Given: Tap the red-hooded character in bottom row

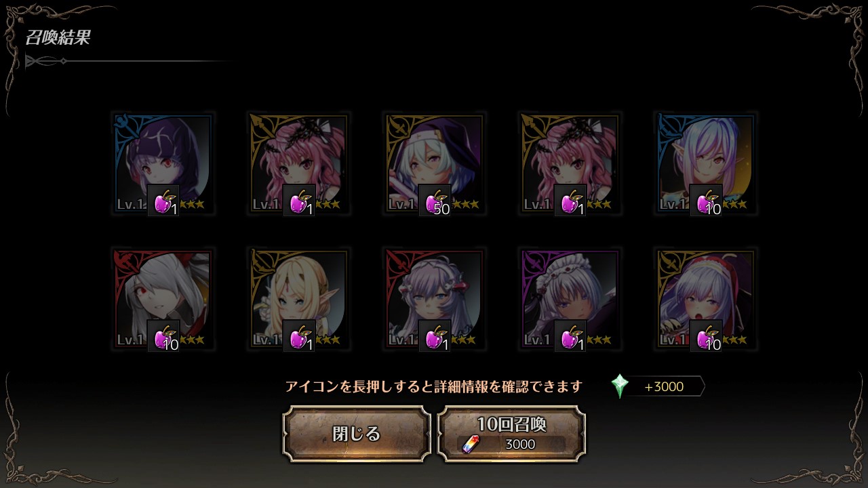Looking at the screenshot, I should (x=706, y=300).
